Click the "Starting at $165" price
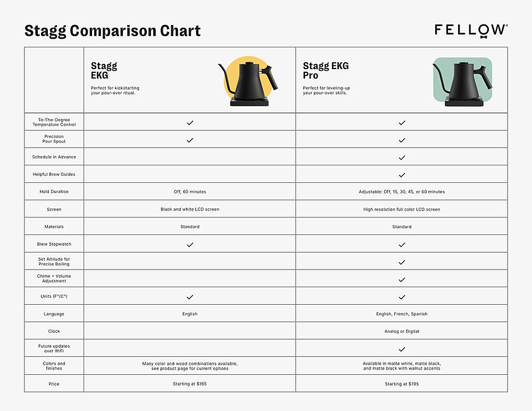 [x=190, y=384]
